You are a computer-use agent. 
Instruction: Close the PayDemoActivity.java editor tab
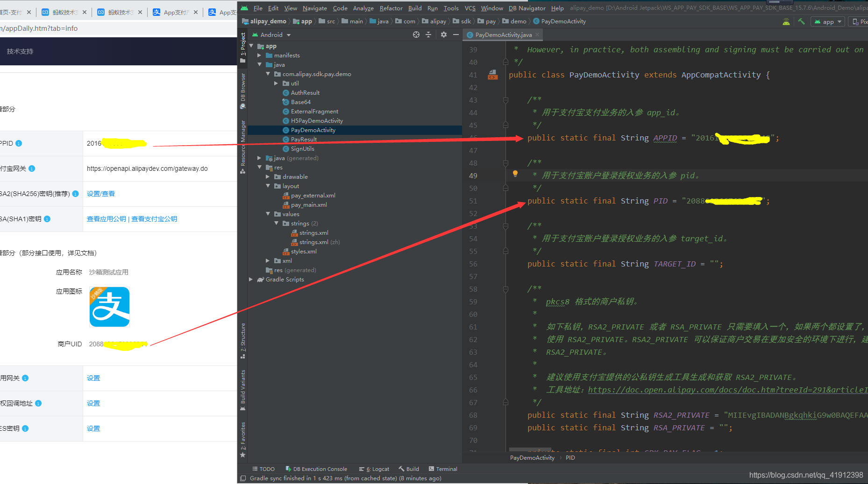(x=537, y=35)
